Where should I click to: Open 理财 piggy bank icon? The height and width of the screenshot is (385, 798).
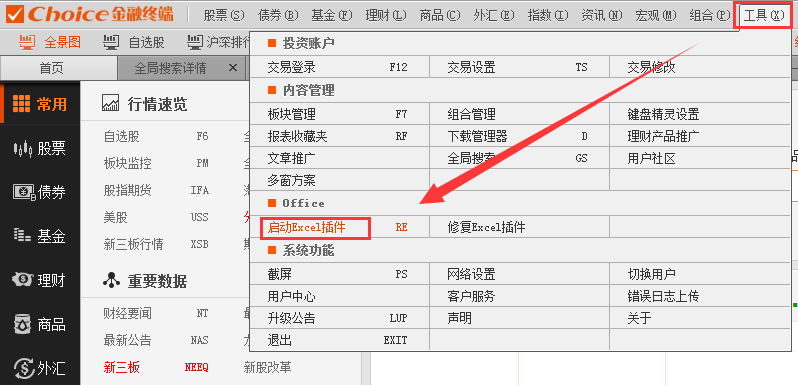tap(23, 280)
